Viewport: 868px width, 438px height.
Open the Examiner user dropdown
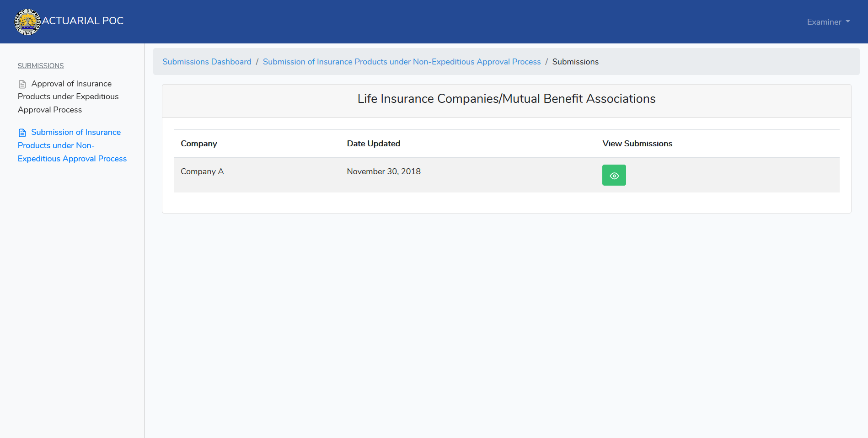click(x=828, y=22)
